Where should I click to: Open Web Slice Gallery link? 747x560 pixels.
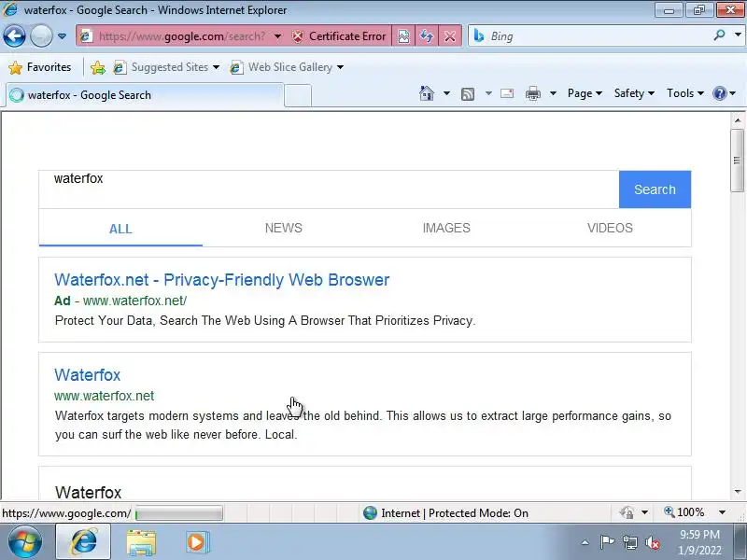(x=290, y=67)
